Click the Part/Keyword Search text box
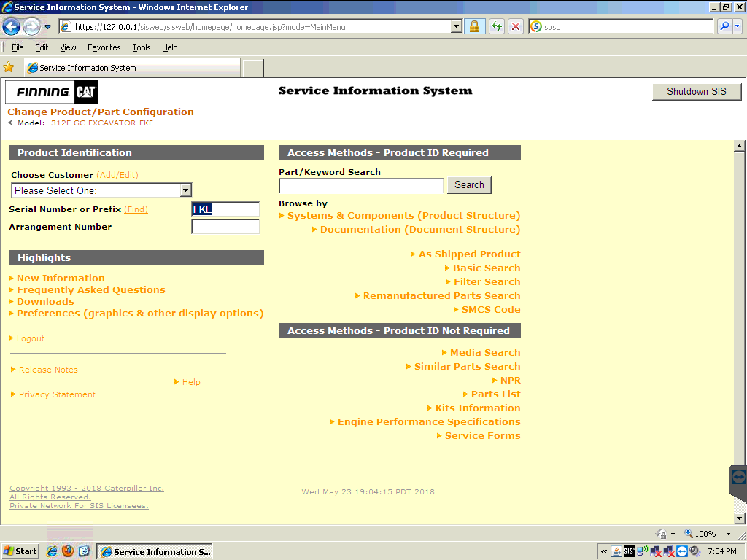Screen dimensions: 747x560 361,185
